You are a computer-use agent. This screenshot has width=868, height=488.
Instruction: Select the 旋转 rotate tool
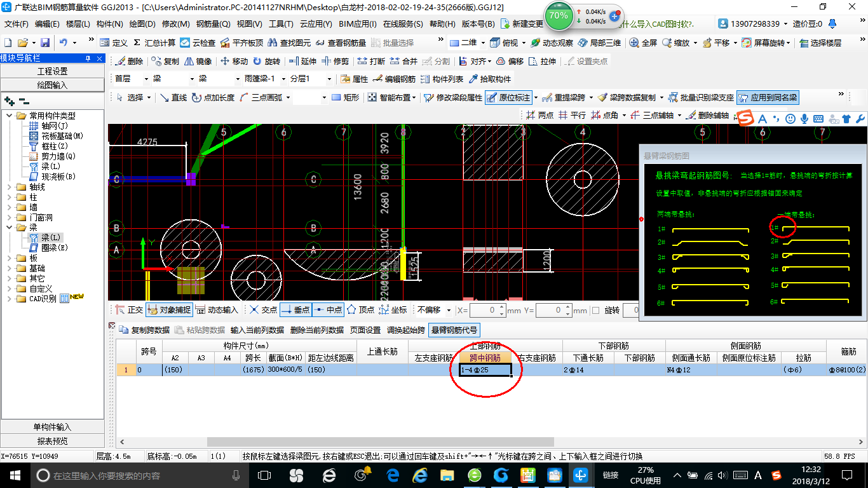tap(266, 61)
